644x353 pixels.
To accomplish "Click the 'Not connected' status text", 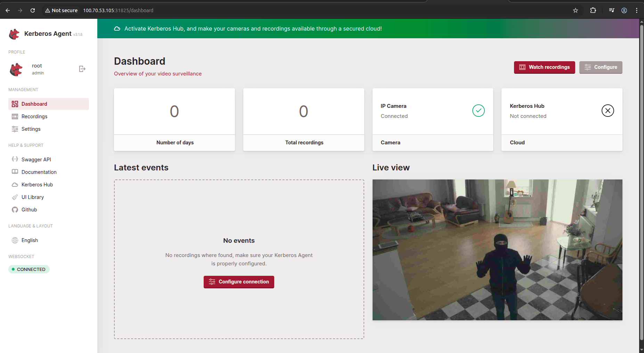I will 528,116.
